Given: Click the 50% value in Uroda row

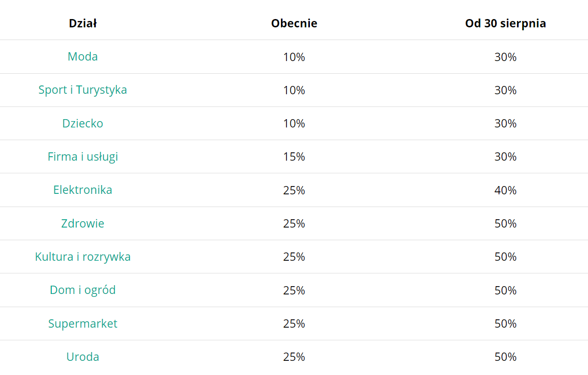Looking at the screenshot, I should (505, 357).
